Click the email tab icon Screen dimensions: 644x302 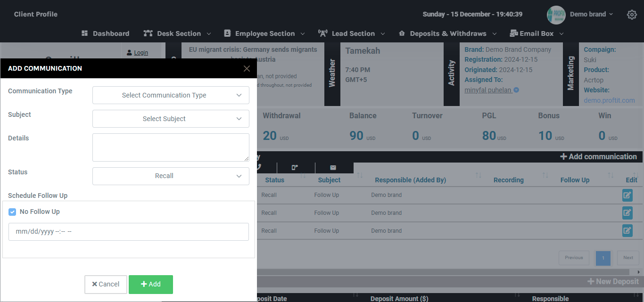click(x=333, y=167)
